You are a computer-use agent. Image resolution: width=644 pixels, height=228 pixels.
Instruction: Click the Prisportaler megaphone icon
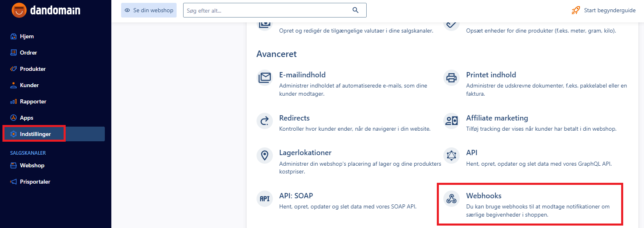pyautogui.click(x=13, y=182)
